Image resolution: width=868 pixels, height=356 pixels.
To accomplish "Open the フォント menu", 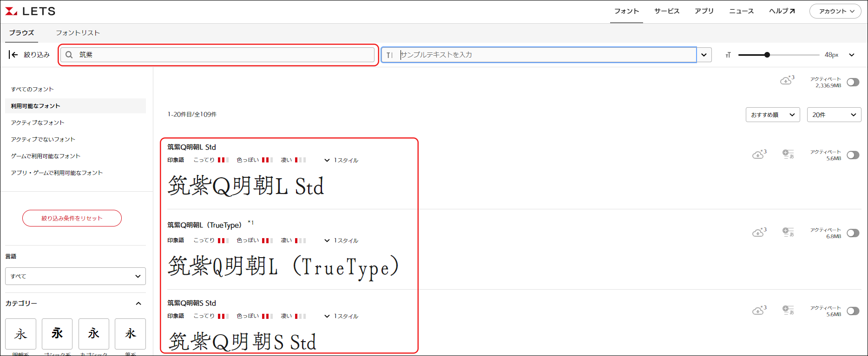I will pyautogui.click(x=626, y=11).
